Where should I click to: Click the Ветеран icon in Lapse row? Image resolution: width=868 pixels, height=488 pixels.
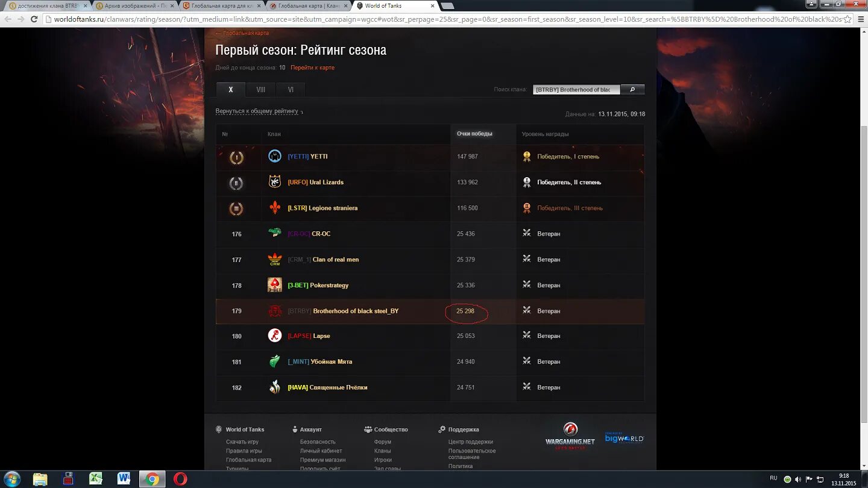(527, 335)
